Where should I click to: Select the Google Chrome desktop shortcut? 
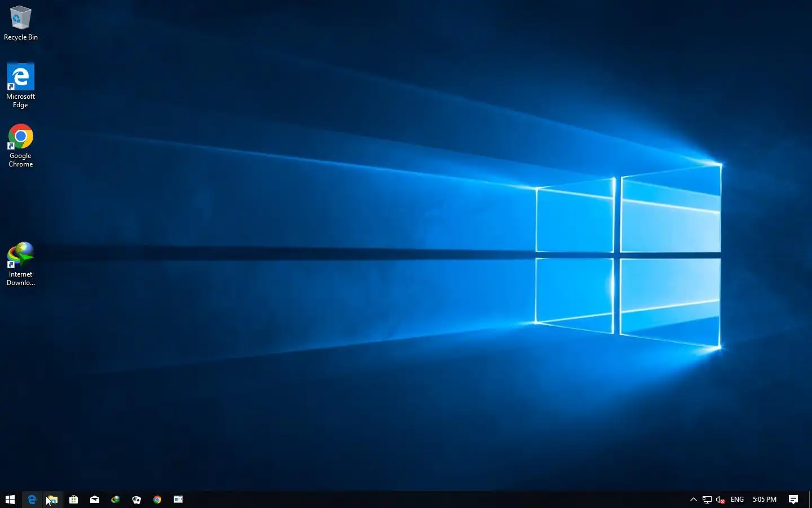click(x=21, y=146)
